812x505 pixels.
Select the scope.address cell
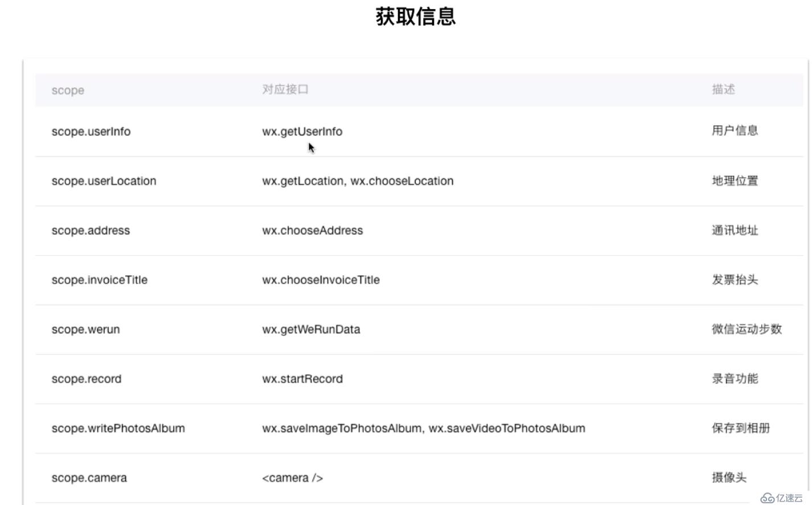91,231
